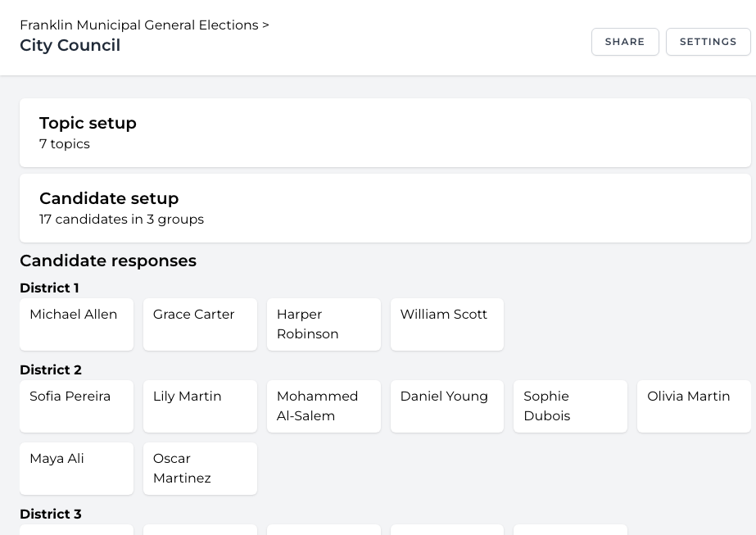Click the District 2 group heading
756x535 pixels.
[x=50, y=370]
